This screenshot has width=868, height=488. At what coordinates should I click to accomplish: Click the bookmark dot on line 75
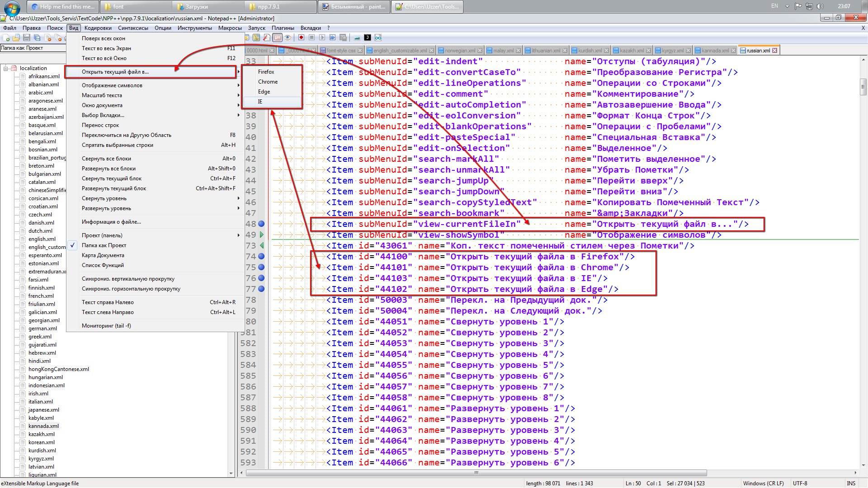point(261,267)
